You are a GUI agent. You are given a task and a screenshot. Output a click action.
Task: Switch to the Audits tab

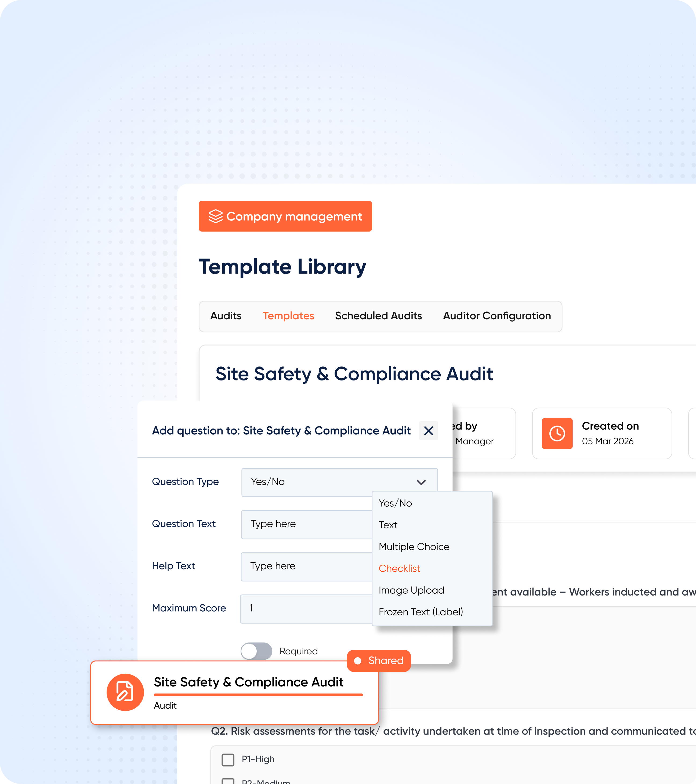click(x=226, y=316)
